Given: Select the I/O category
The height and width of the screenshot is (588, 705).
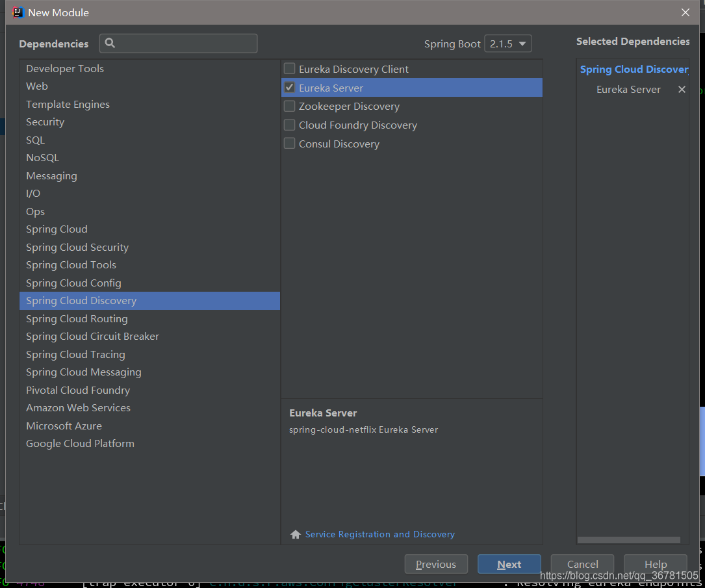Looking at the screenshot, I should [149, 194].
